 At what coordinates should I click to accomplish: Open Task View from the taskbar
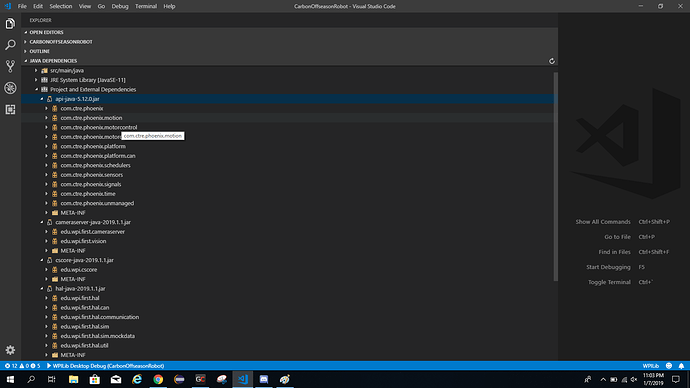point(51,379)
